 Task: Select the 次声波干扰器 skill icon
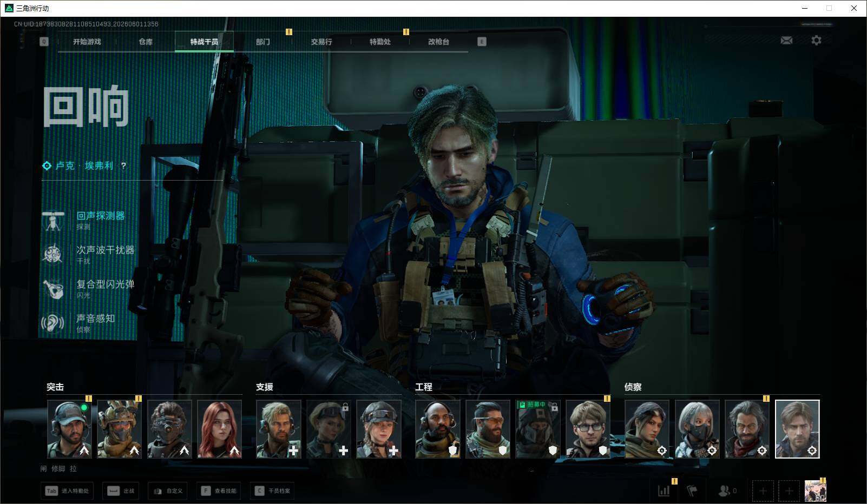53,254
